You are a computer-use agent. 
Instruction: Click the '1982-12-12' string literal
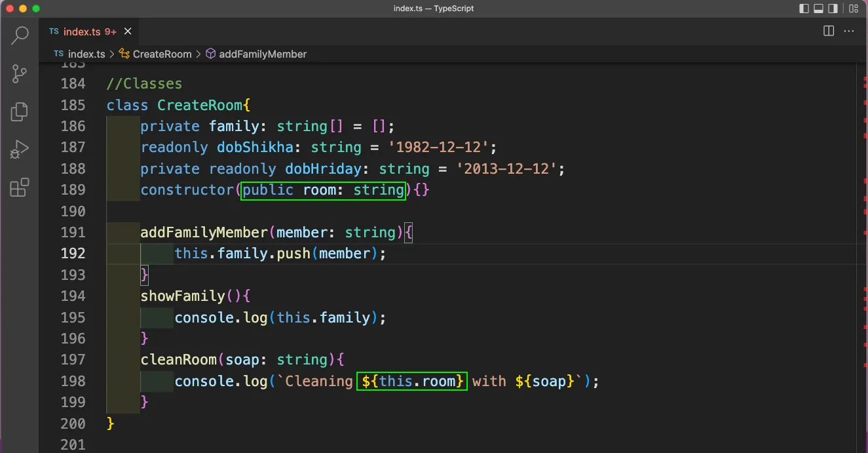coord(439,148)
